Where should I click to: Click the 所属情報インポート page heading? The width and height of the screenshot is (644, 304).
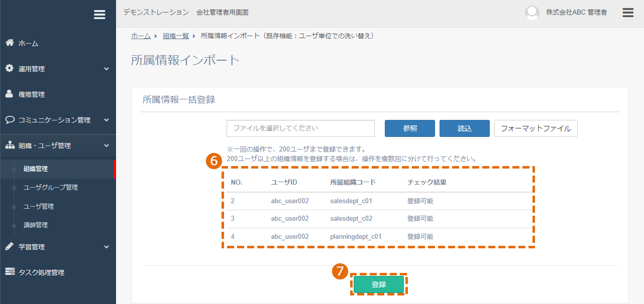click(185, 61)
